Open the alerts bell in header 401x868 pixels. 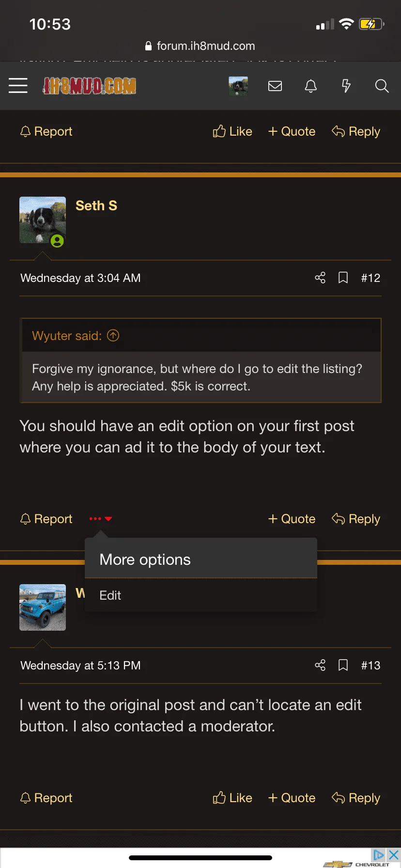point(311,86)
